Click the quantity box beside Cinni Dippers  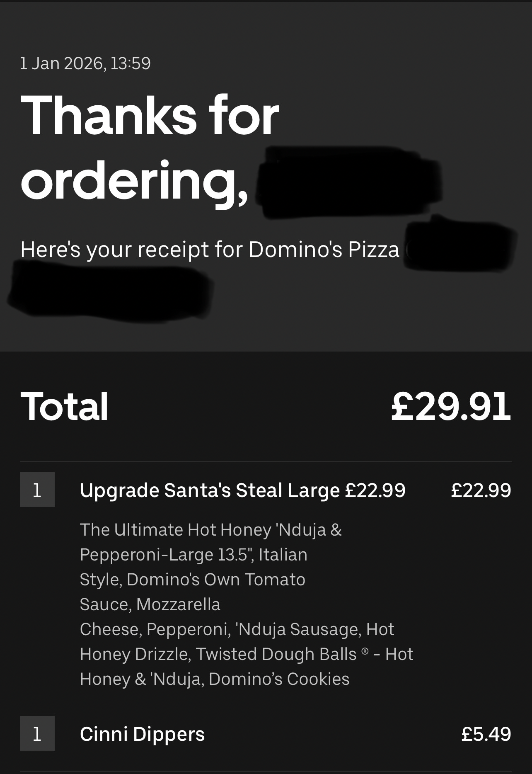point(37,733)
